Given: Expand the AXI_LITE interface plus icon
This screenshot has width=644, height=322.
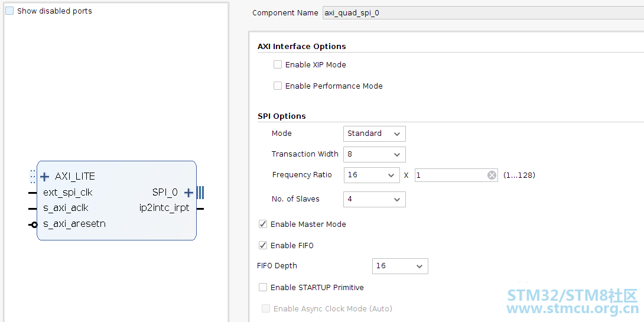Looking at the screenshot, I should 44,177.
